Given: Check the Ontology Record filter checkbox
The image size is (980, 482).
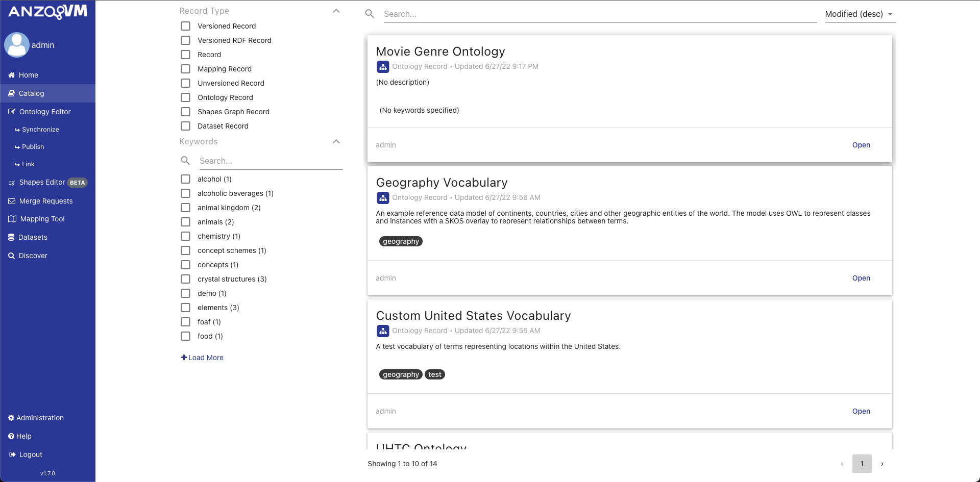Looking at the screenshot, I should (x=186, y=97).
